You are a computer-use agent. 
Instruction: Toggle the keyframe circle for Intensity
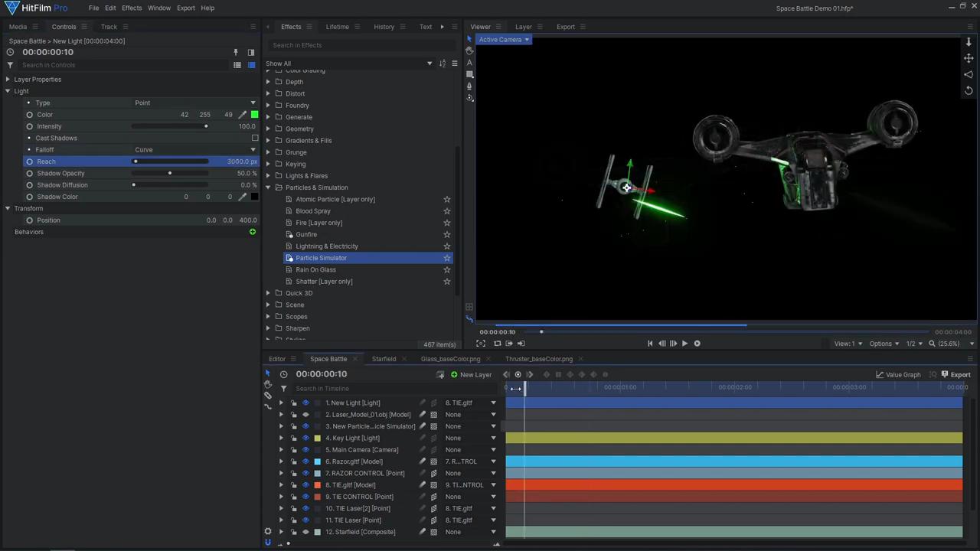pos(30,126)
